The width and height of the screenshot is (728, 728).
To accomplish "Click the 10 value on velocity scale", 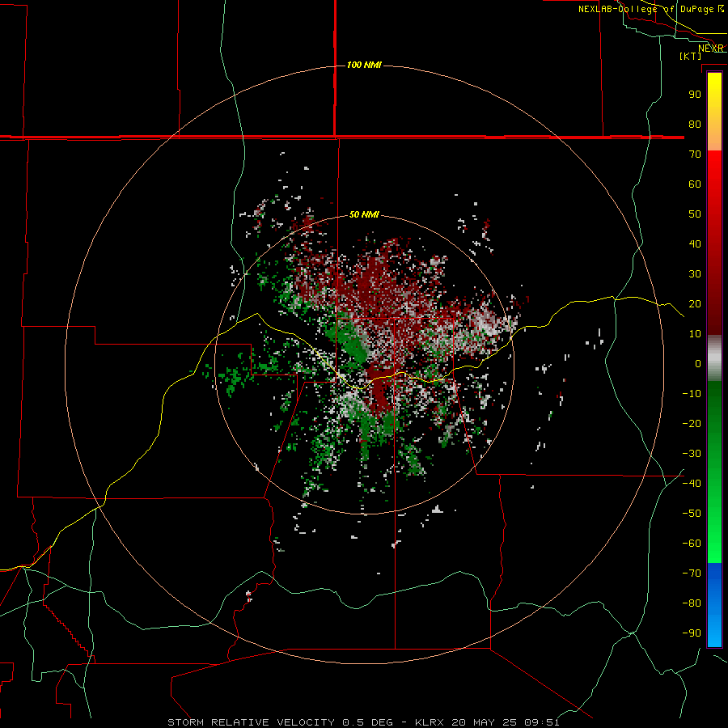I will [695, 334].
